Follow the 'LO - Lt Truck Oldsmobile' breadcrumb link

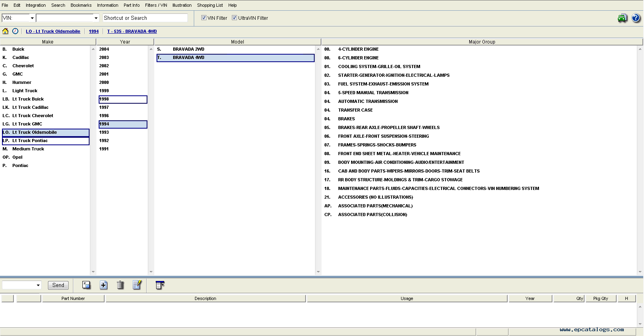(x=53, y=31)
